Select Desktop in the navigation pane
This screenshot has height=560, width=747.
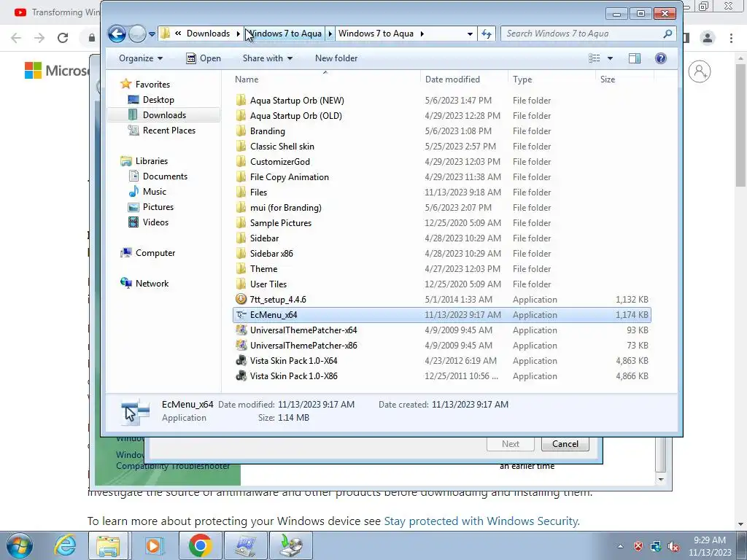tap(158, 99)
